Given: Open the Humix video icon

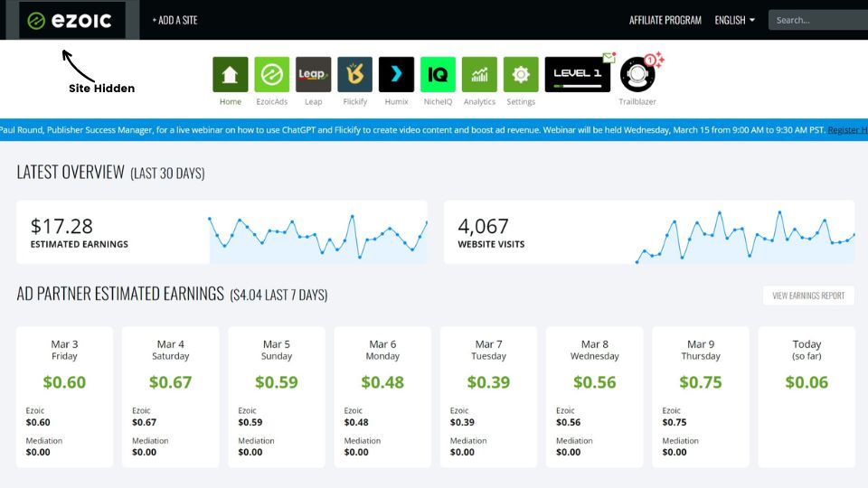Looking at the screenshot, I should (x=396, y=74).
